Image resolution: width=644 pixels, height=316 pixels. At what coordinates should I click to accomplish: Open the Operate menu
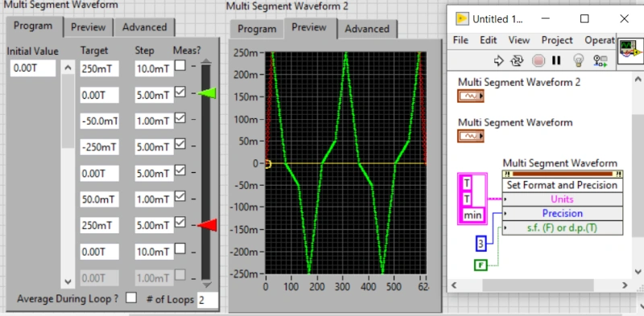coord(600,40)
